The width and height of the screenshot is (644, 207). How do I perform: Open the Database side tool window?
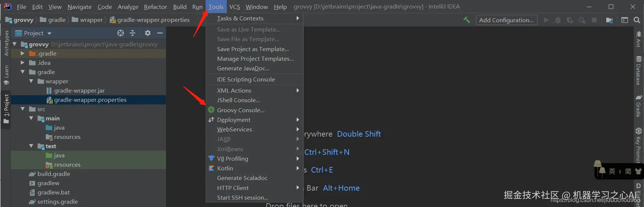638,70
